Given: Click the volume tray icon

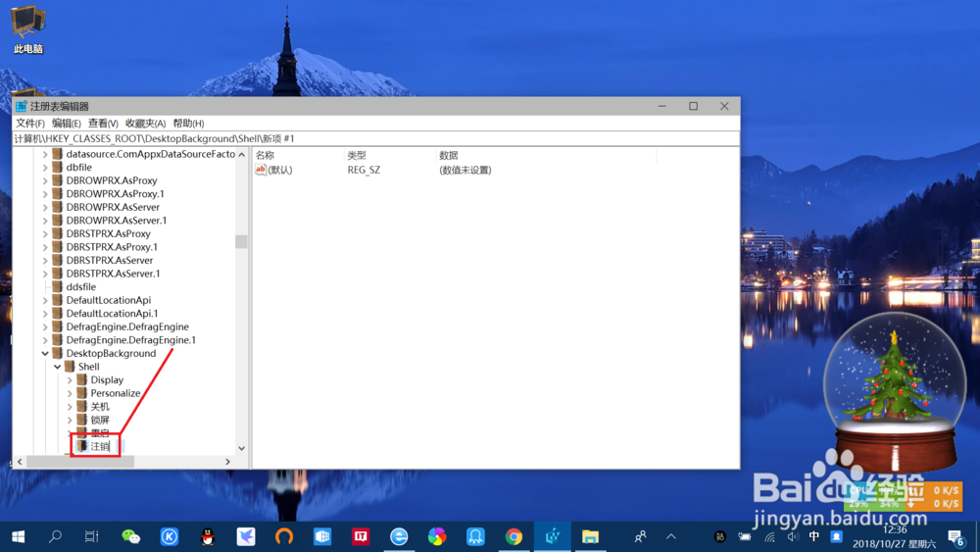Looking at the screenshot, I should (793, 536).
